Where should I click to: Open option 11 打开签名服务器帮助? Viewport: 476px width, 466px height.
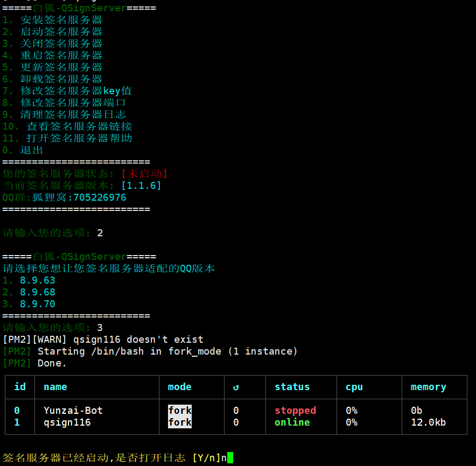point(67,138)
